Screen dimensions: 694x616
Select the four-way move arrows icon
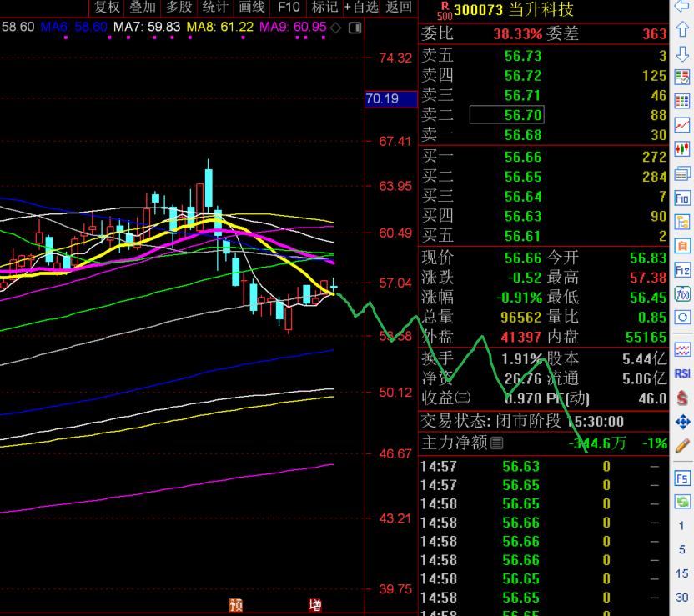click(x=682, y=422)
